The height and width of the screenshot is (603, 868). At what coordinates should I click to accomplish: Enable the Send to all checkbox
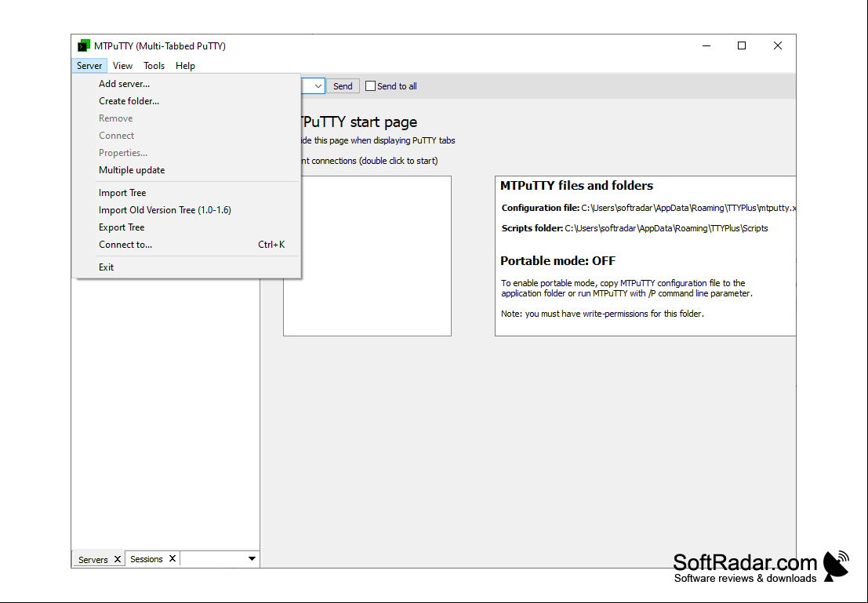(371, 85)
